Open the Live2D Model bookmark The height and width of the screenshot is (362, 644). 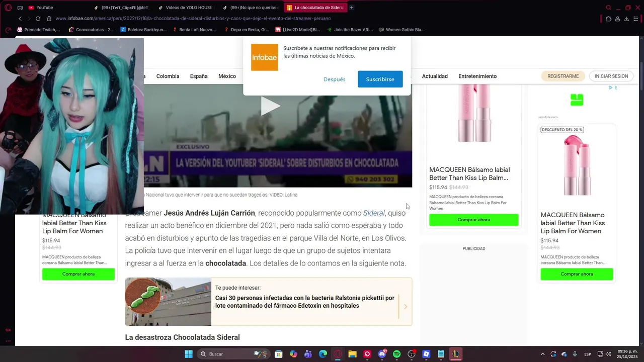[298, 30]
